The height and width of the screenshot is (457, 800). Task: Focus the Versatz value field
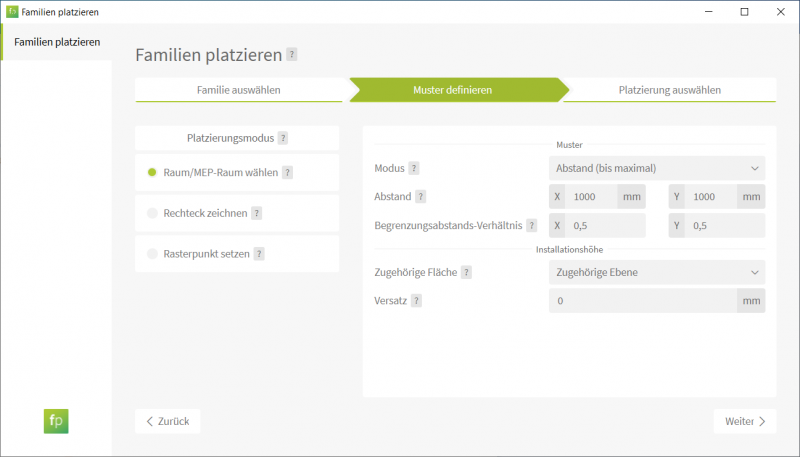(x=643, y=300)
